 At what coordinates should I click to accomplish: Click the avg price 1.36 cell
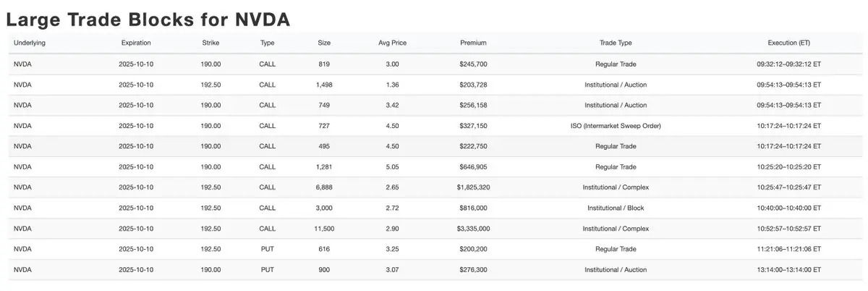pos(393,85)
